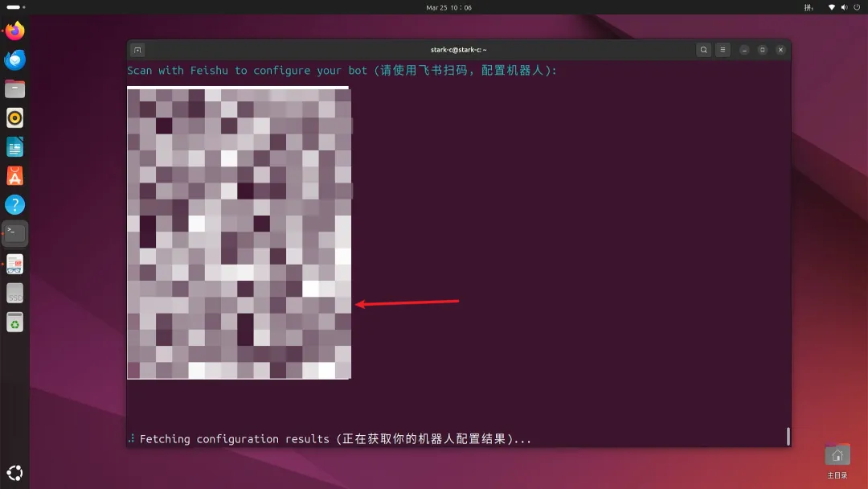Open Rhythmbox music player

click(15, 118)
